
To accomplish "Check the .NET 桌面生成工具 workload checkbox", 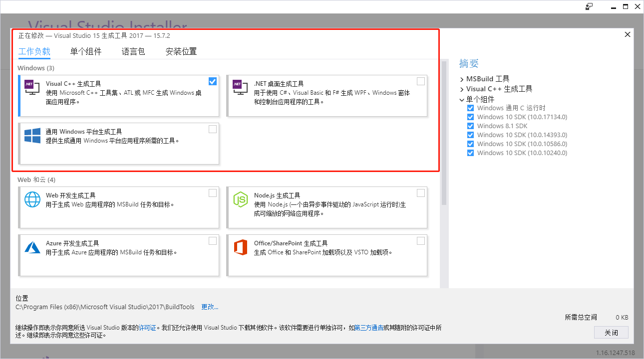I will [421, 81].
